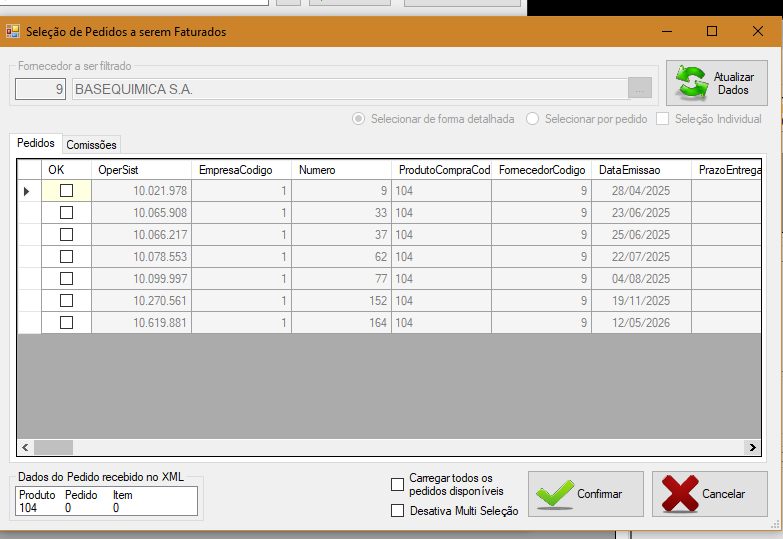783x539 pixels.
Task: Click the PrazoEntrega column header
Action: click(x=727, y=170)
